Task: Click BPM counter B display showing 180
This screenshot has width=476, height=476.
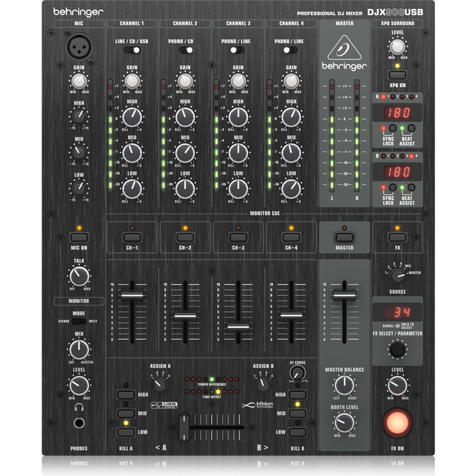Action: (397, 172)
